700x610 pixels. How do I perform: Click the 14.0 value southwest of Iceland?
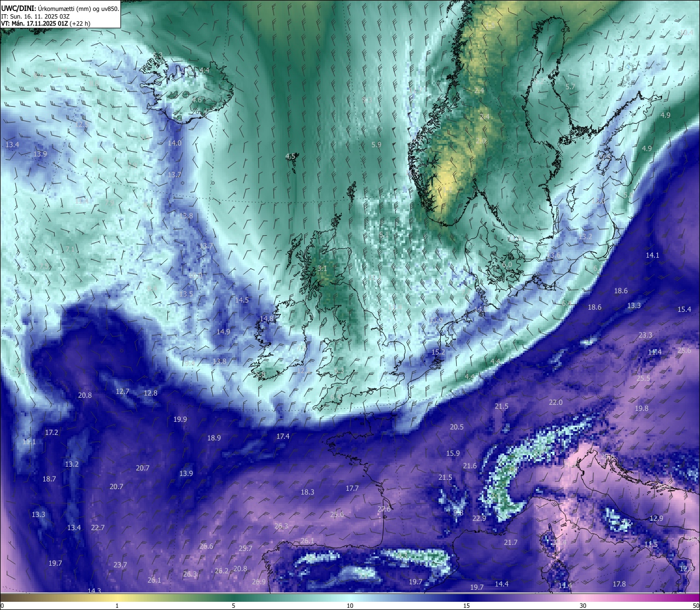pyautogui.click(x=174, y=143)
